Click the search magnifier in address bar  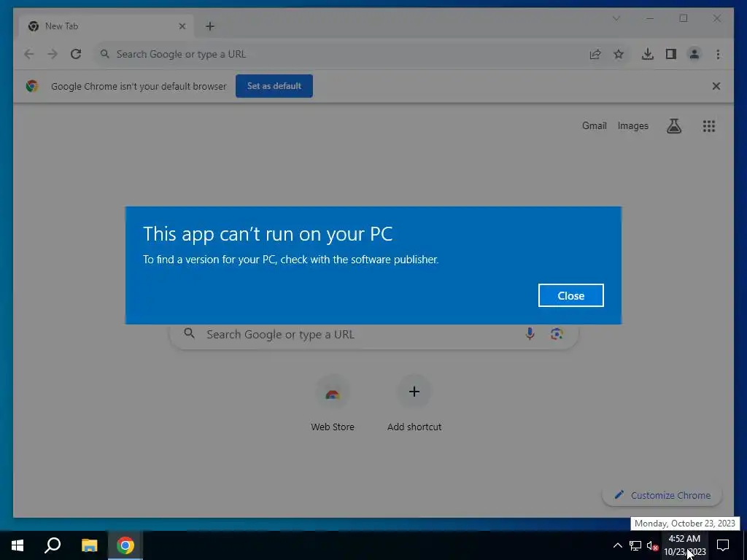click(105, 54)
